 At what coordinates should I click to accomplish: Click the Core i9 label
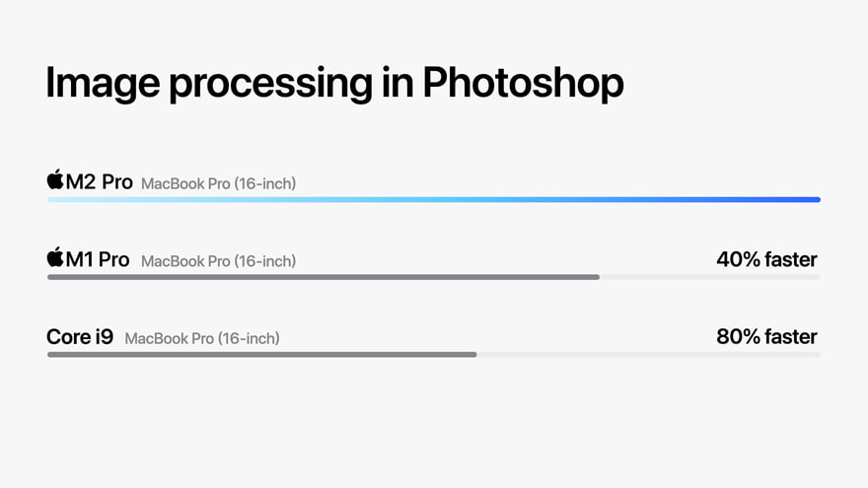point(80,337)
